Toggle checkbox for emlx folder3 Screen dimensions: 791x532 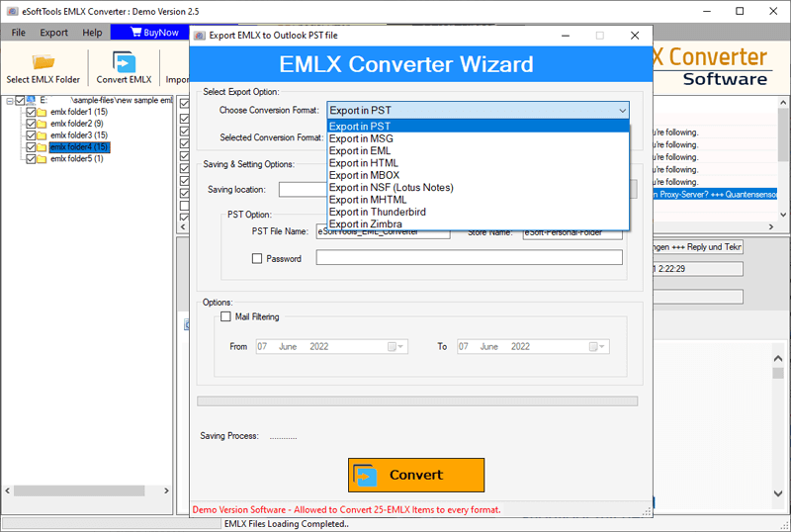31,135
